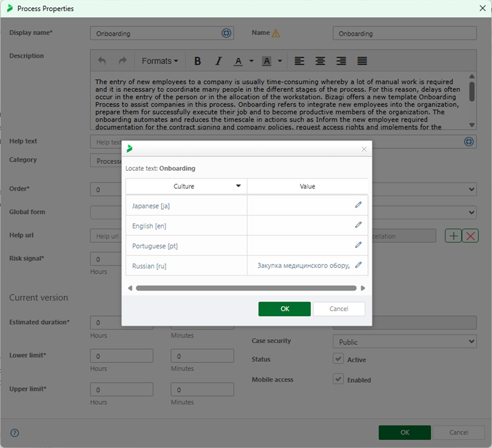The image size is (492, 448).
Task: Click Lower limit Minutes field
Action: [x=202, y=356]
